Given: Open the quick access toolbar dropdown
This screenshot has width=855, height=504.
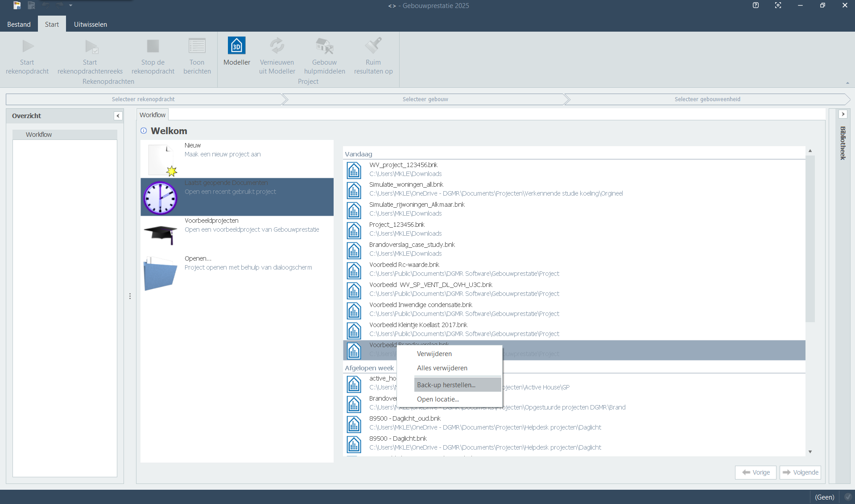Looking at the screenshot, I should 70,5.
